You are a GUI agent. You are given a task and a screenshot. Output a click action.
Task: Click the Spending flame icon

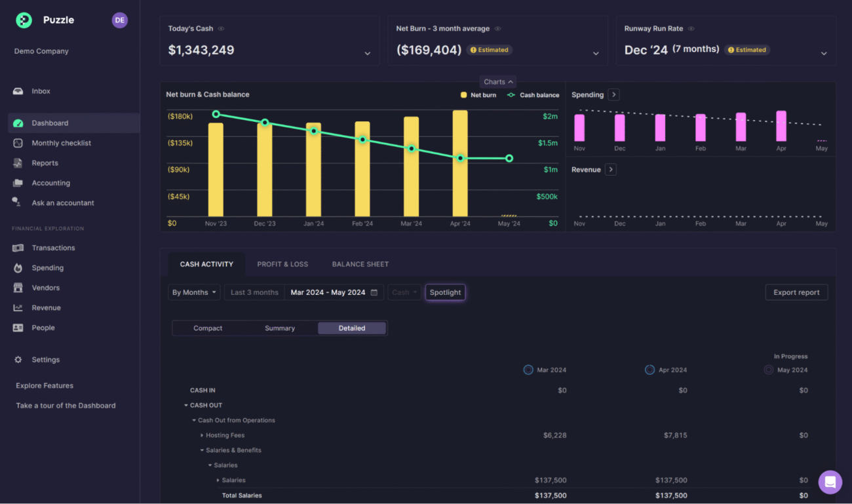pyautogui.click(x=18, y=268)
